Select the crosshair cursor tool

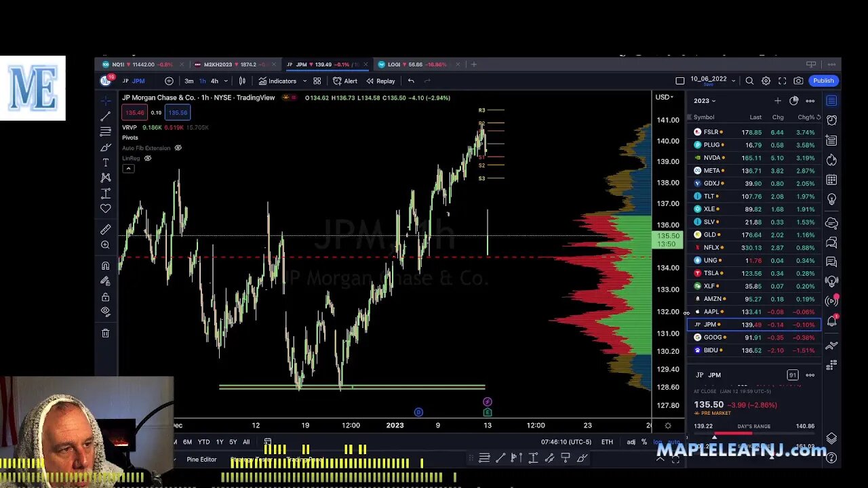pos(106,100)
